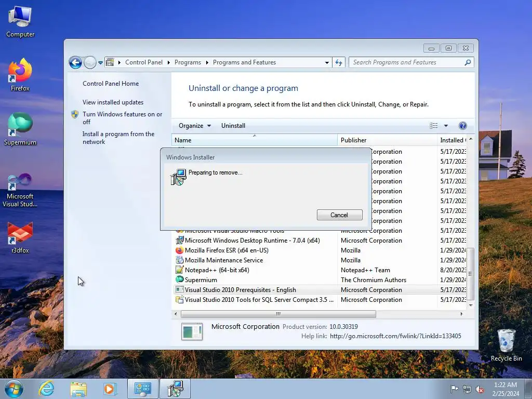Click the Mozilla Firefox ESR row icon
532x399 pixels.
tap(179, 250)
